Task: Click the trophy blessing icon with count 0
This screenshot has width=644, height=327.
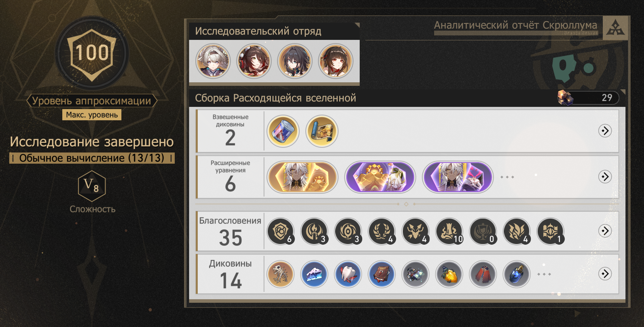Action: [483, 231]
